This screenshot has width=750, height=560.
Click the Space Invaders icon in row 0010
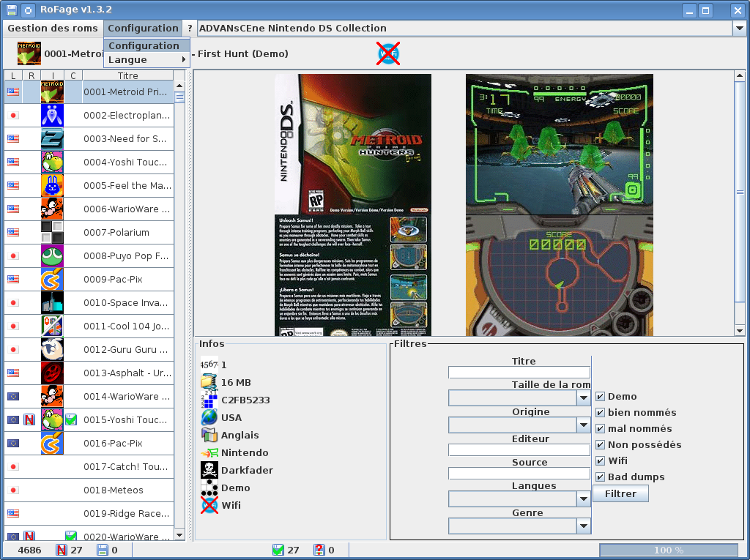(52, 303)
